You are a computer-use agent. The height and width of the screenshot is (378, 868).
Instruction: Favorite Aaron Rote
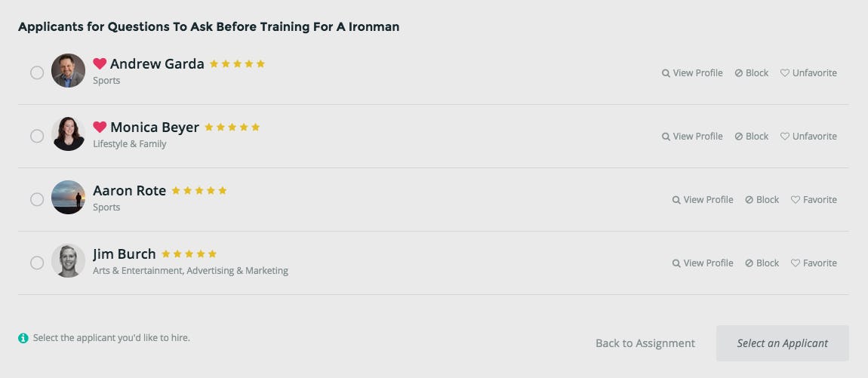point(814,200)
